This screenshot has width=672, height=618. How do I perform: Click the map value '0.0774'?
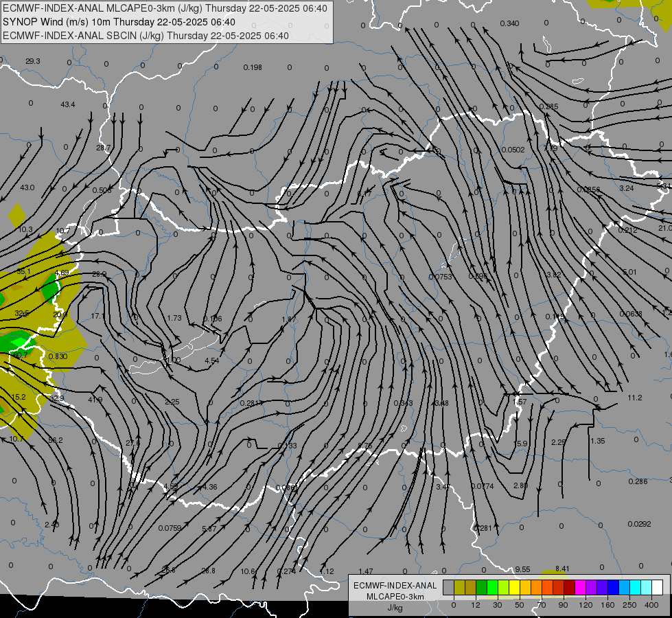482,486
